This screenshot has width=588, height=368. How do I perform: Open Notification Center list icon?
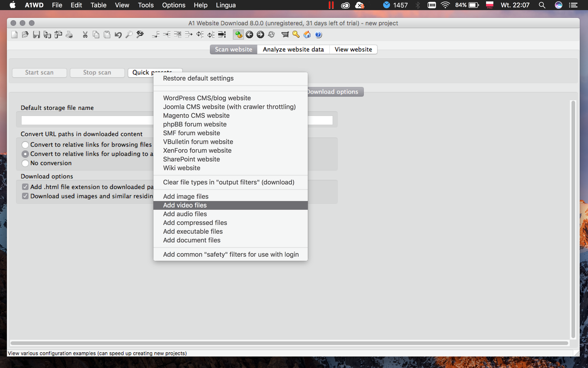point(573,5)
